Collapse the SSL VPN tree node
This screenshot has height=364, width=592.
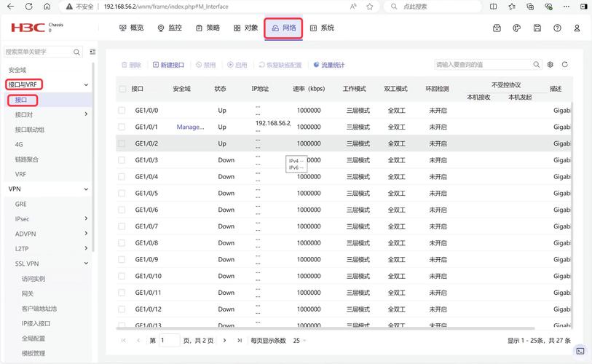click(86, 264)
